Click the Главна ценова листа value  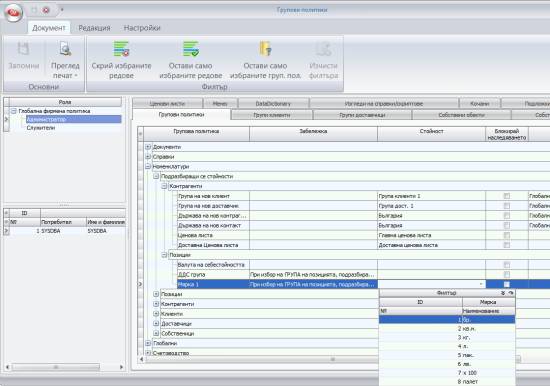(405, 235)
